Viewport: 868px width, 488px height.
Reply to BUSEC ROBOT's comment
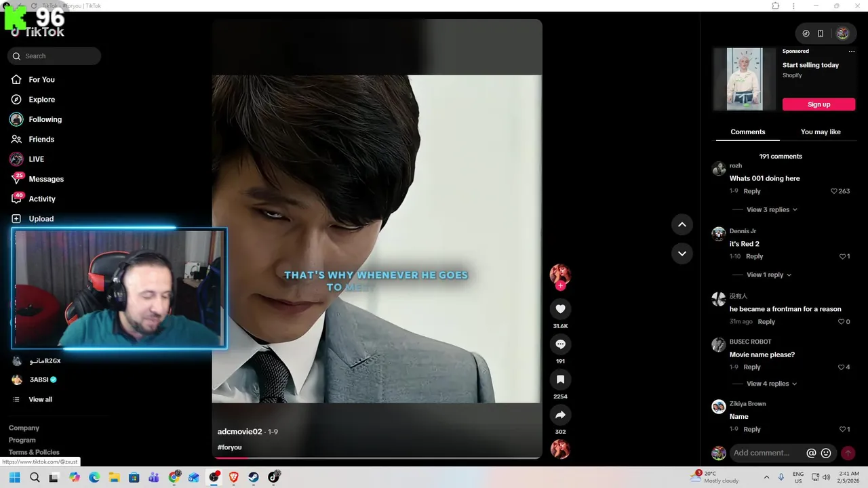pos(752,367)
